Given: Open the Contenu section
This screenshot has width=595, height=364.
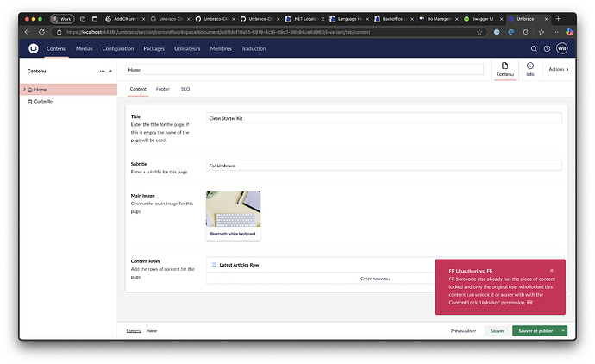Looking at the screenshot, I should [x=56, y=48].
